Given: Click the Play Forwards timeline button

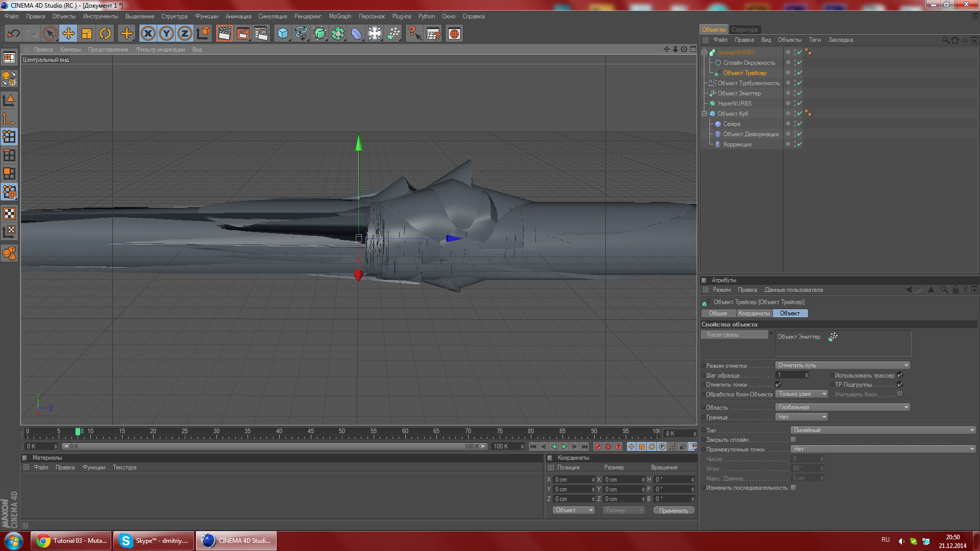Looking at the screenshot, I should coord(564,447).
